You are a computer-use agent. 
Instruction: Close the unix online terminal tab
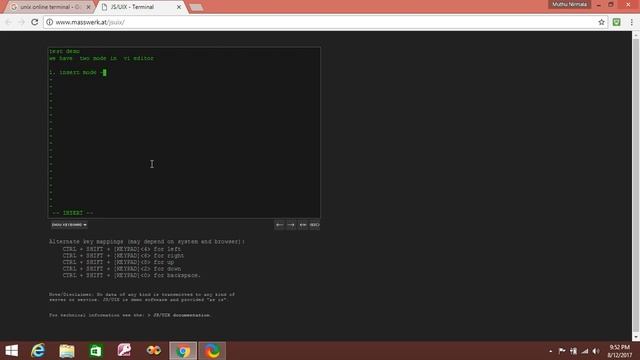click(89, 7)
